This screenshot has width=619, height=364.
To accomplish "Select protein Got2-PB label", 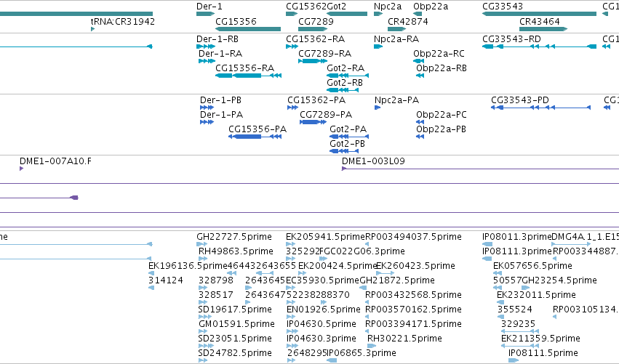I will [x=348, y=144].
